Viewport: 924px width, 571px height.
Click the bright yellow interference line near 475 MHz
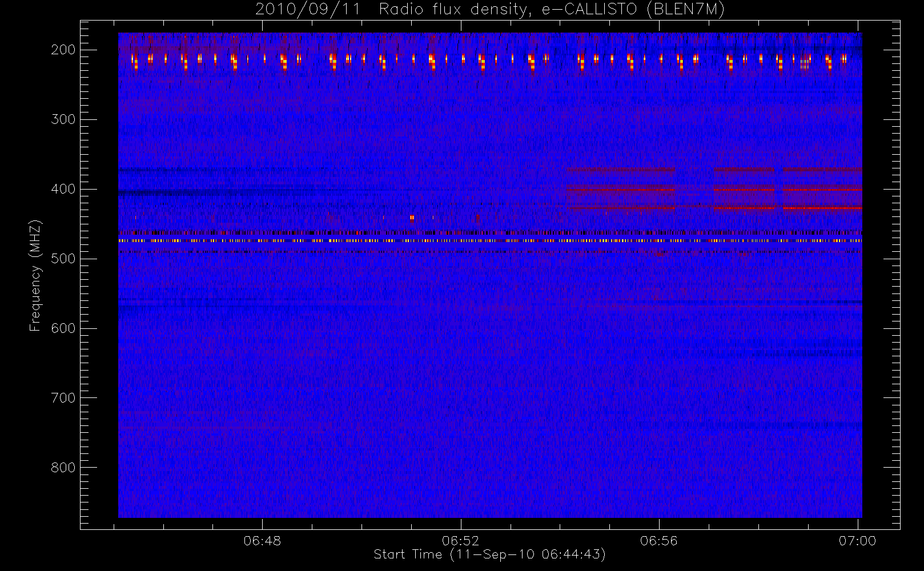[x=490, y=241]
